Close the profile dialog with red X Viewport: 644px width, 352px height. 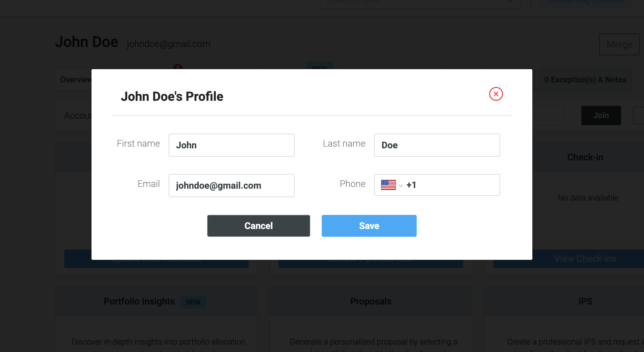[x=496, y=94]
